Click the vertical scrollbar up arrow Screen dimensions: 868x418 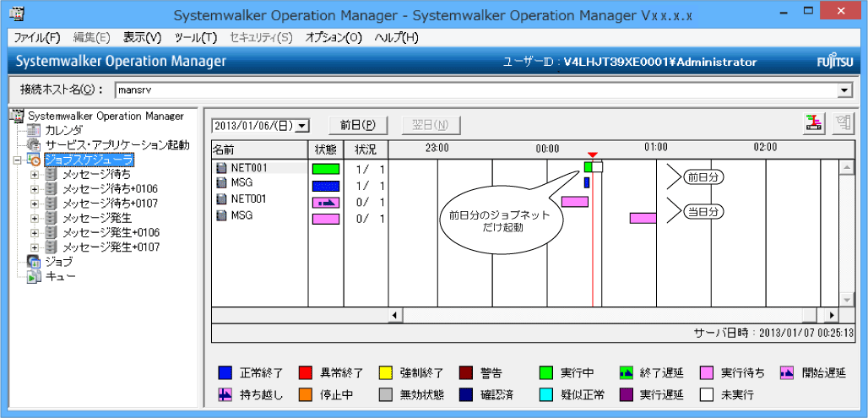(x=846, y=167)
